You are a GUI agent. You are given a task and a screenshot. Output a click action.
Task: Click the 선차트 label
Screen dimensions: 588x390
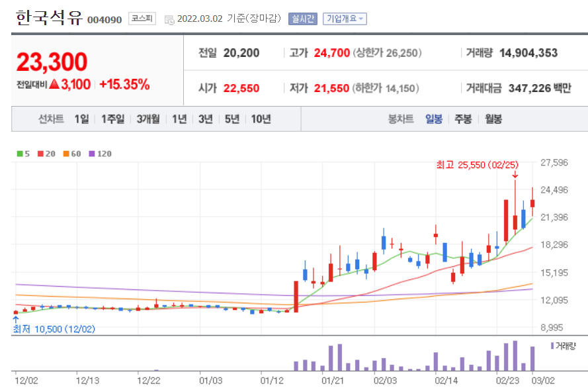tap(51, 119)
